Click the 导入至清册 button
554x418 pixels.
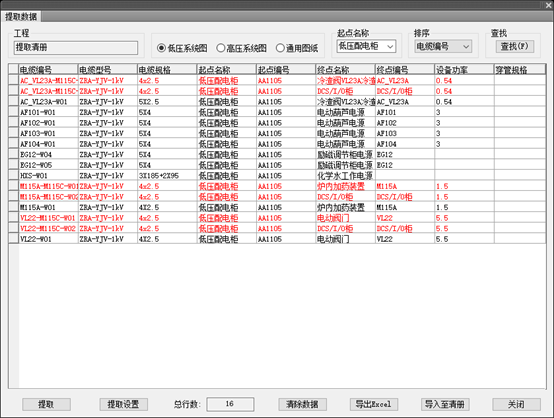coord(445,404)
